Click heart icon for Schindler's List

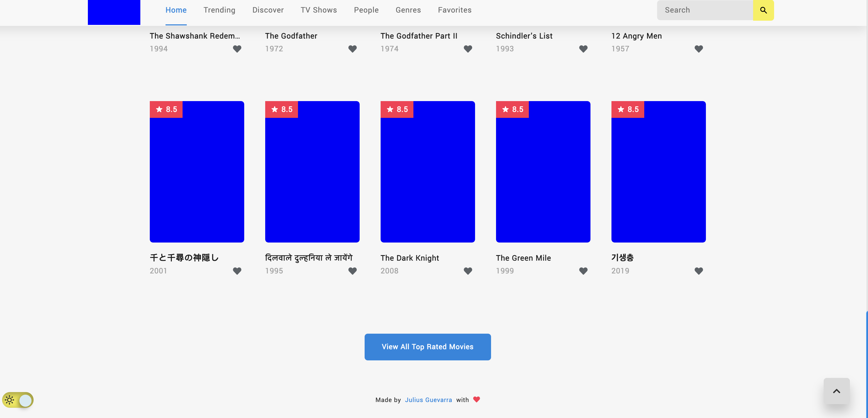(x=583, y=49)
